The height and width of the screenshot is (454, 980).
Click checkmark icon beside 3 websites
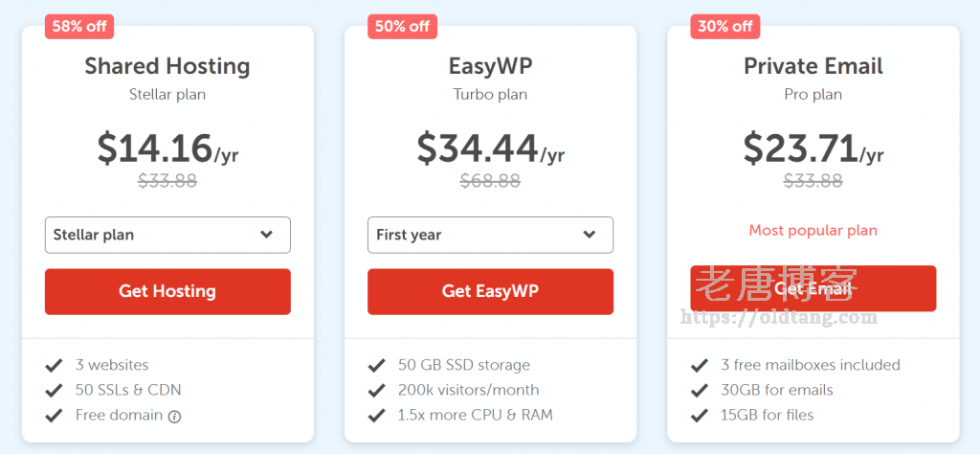[55, 365]
